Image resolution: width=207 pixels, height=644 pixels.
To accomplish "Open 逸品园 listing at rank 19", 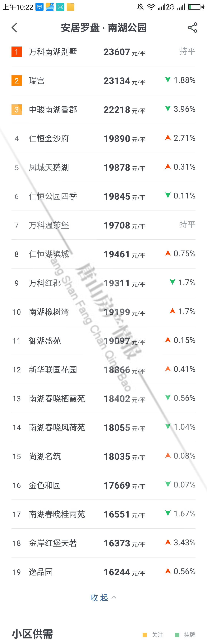I will coord(41,572).
